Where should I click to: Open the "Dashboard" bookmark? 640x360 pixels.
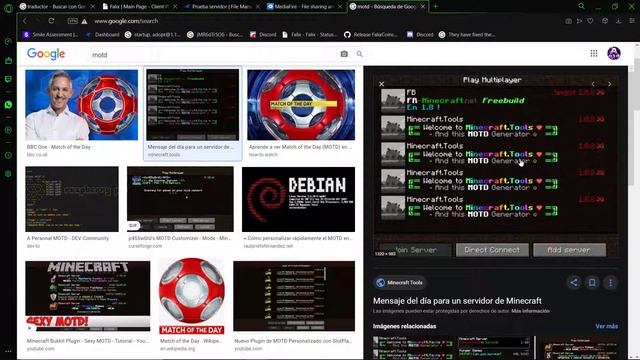103,35
